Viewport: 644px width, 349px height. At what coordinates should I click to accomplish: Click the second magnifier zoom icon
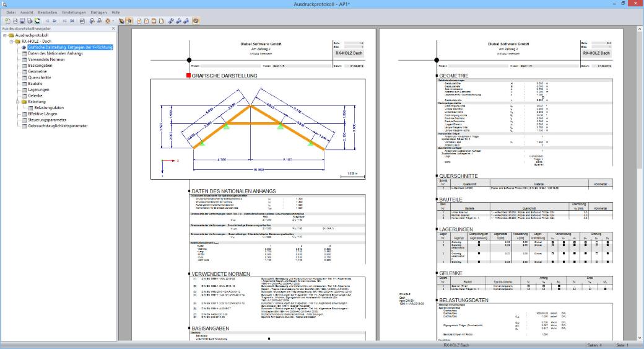click(100, 20)
